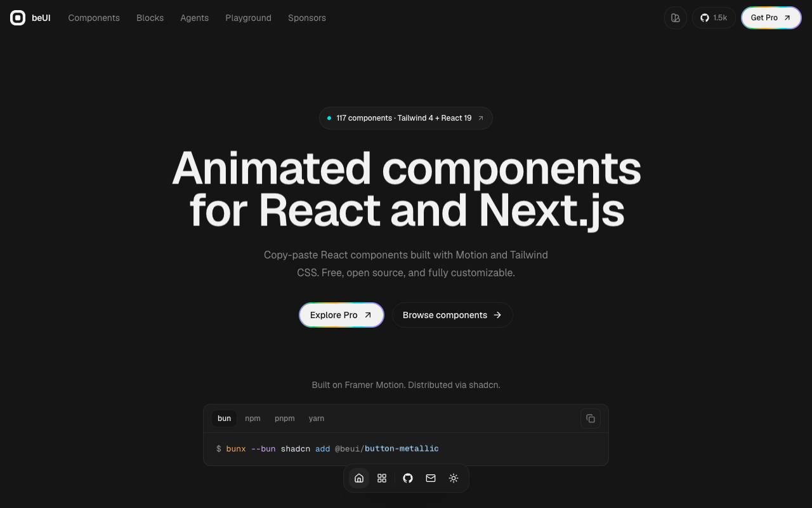Click the Browse components button

pos(452,315)
